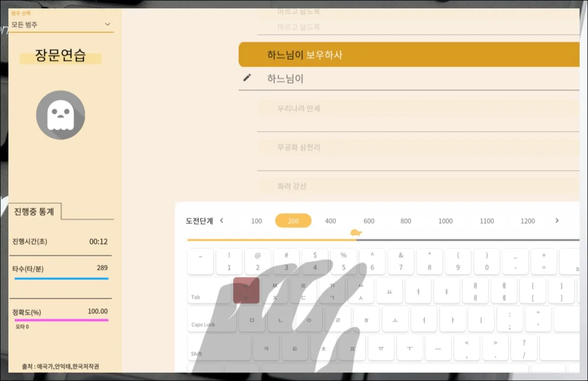Select the active 200 speed level
Viewport: 588px width, 381px height.
(293, 221)
